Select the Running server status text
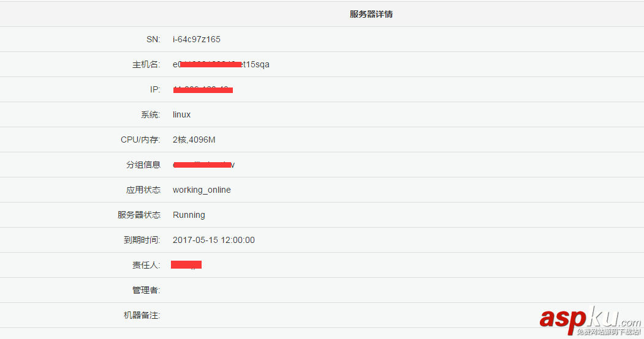The height and width of the screenshot is (339, 644). pos(189,215)
